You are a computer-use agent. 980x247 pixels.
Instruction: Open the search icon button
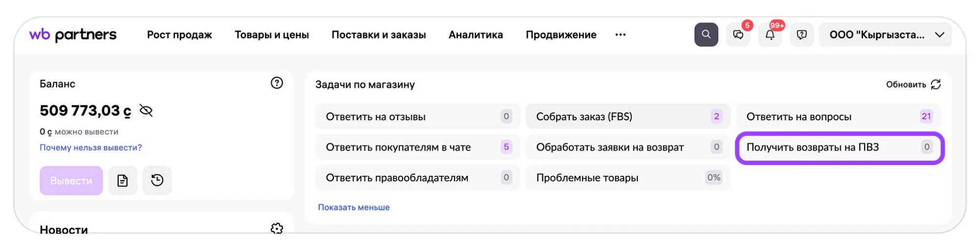(706, 34)
